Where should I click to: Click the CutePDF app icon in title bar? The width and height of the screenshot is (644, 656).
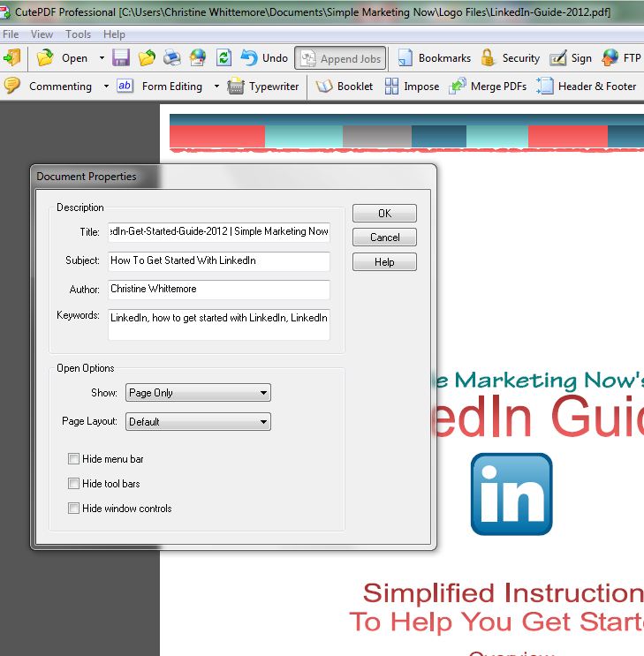(x=5, y=12)
